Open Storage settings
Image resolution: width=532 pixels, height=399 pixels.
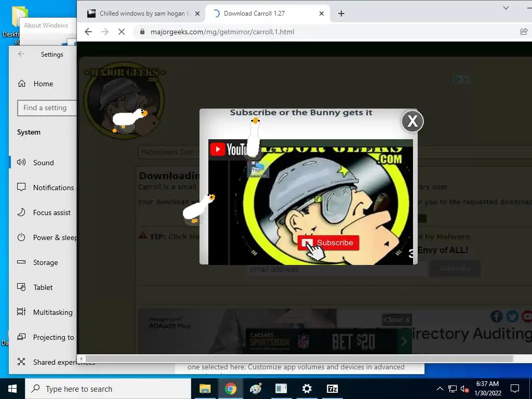(44, 262)
